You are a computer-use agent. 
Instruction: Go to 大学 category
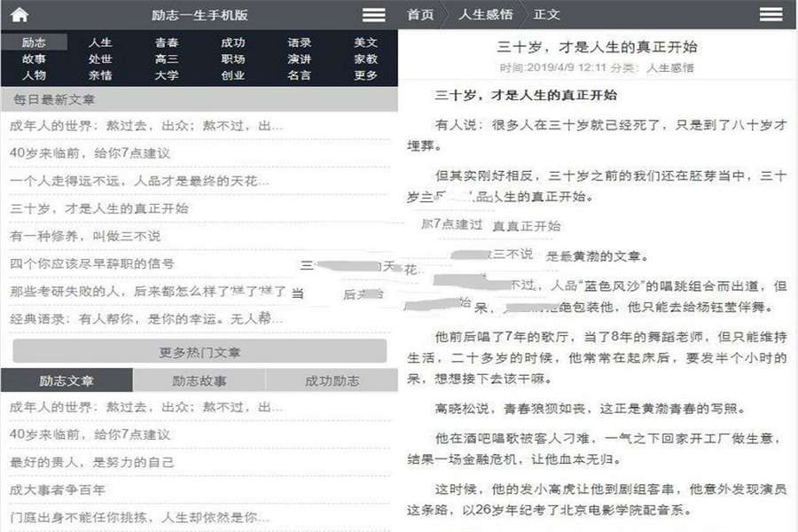167,75
